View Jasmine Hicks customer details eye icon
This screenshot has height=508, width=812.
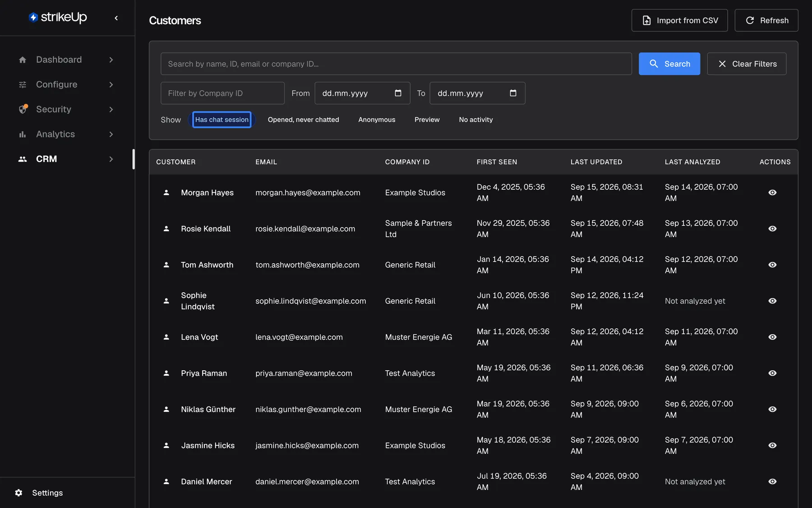pos(772,445)
